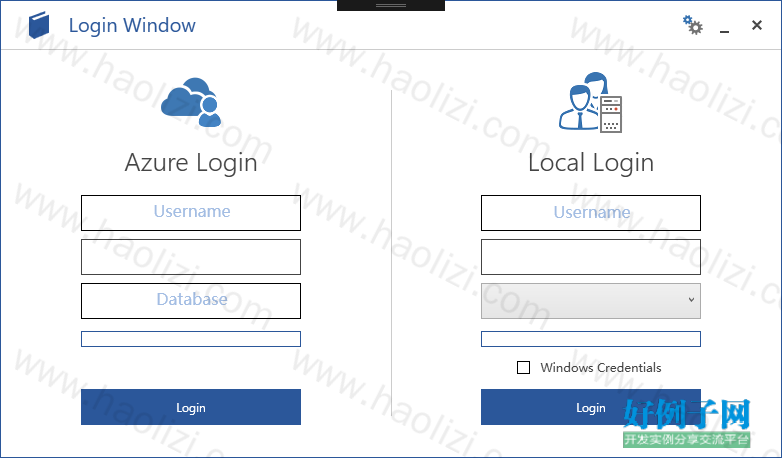Focus the Azure Username field
This screenshot has width=782, height=458.
(191, 213)
